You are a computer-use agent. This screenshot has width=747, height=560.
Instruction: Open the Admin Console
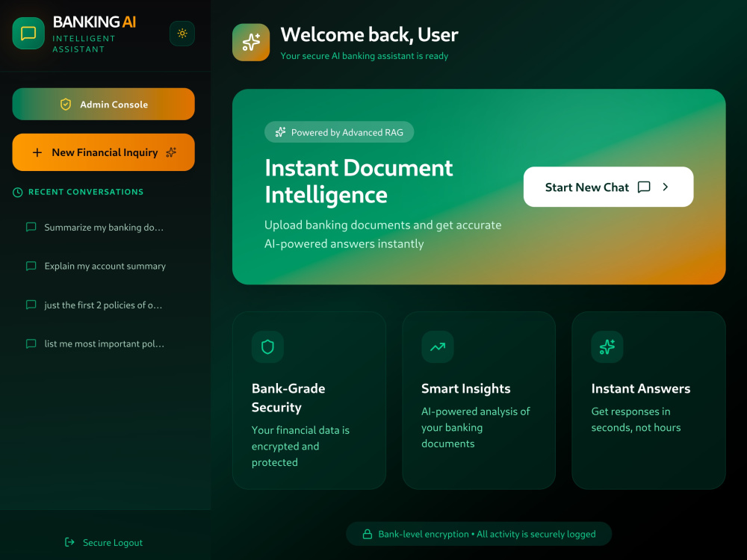click(x=103, y=104)
